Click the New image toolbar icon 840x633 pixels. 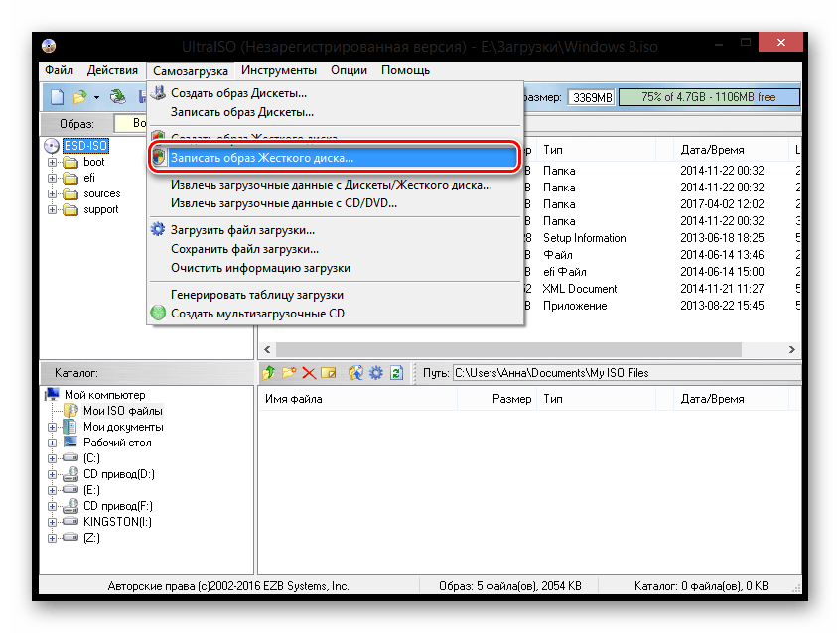click(x=57, y=97)
